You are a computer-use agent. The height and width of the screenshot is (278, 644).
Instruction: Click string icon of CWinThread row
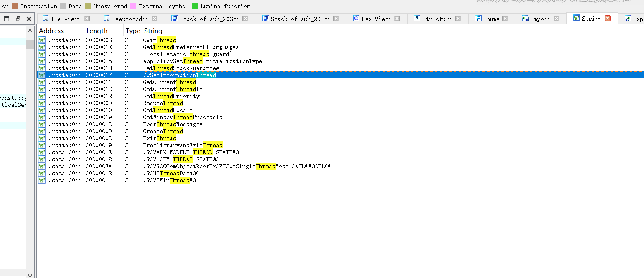tap(42, 40)
